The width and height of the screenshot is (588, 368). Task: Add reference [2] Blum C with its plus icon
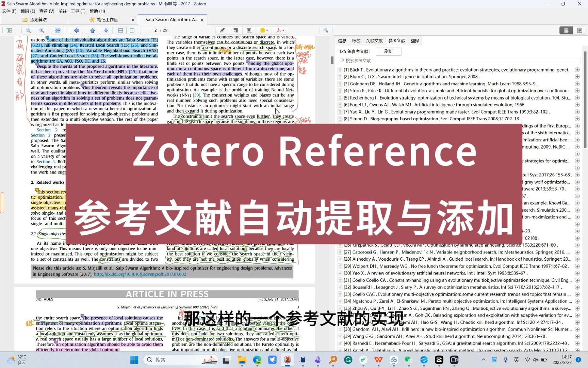coord(577,77)
